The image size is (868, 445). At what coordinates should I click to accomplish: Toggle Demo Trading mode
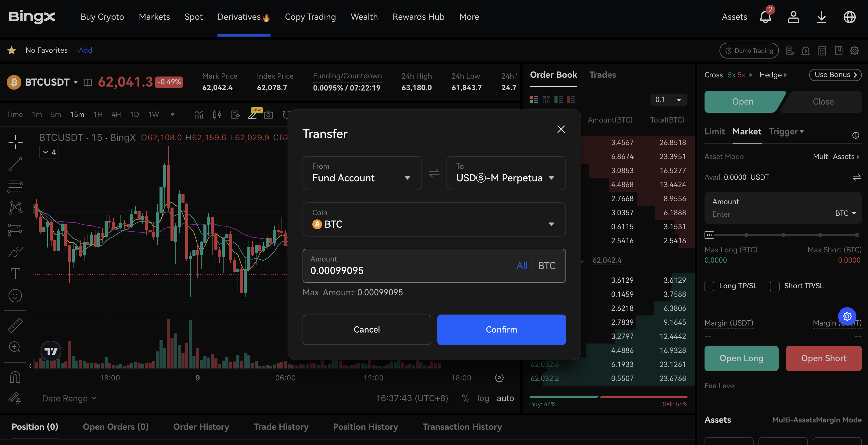tap(749, 51)
